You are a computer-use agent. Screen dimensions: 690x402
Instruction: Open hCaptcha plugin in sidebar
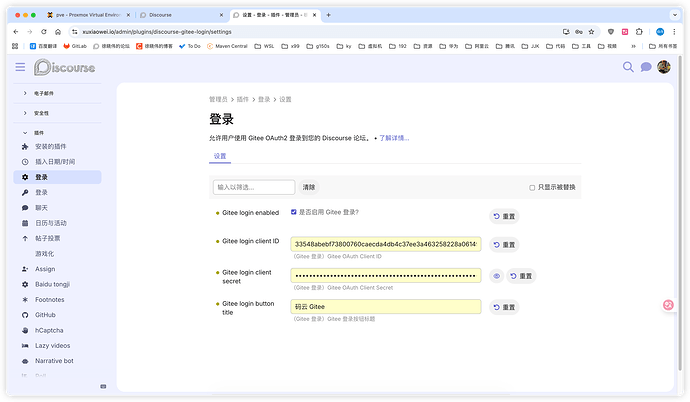click(x=49, y=329)
